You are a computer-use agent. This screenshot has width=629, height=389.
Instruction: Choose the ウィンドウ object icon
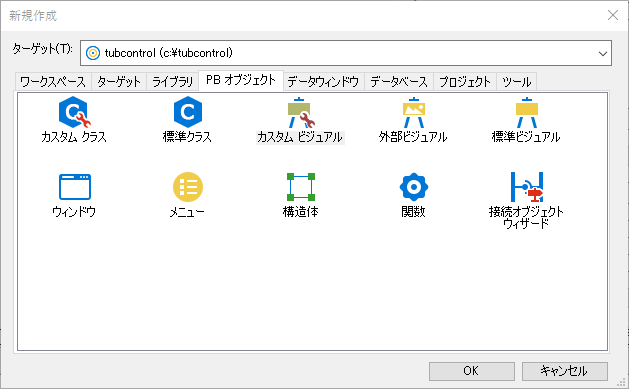75,187
